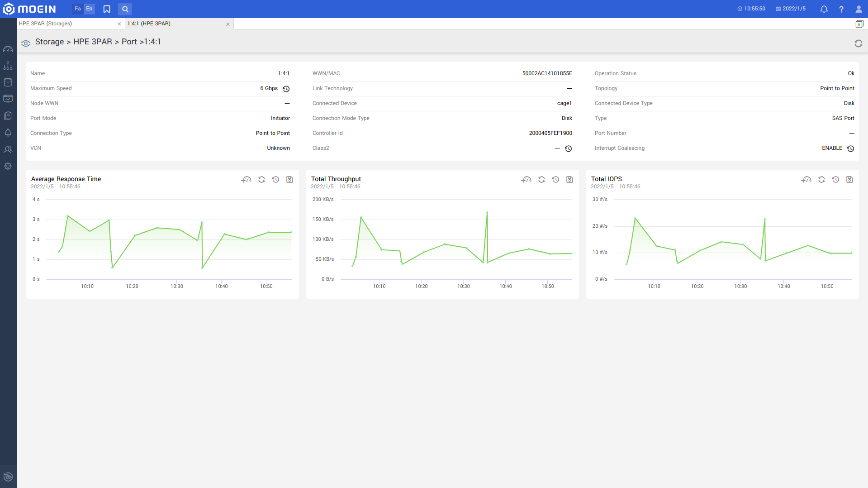Viewport: 868px width, 488px height.
Task: Click the HPE 3PAR breadcrumb link
Action: click(x=93, y=42)
